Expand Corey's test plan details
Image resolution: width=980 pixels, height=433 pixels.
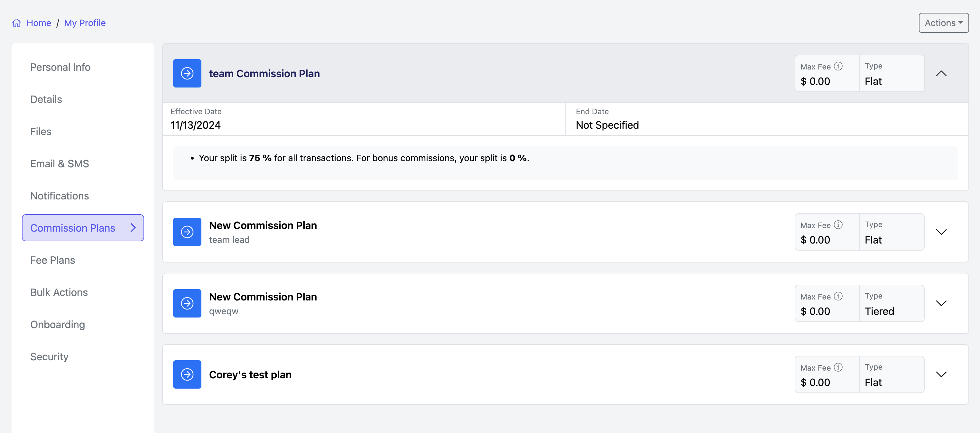[941, 374]
